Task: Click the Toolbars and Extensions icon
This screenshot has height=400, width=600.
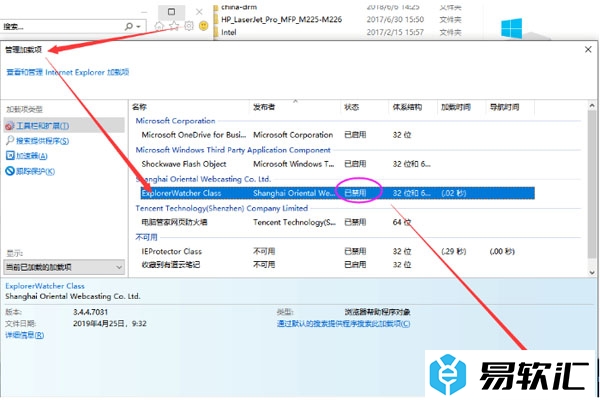Action: (x=10, y=126)
